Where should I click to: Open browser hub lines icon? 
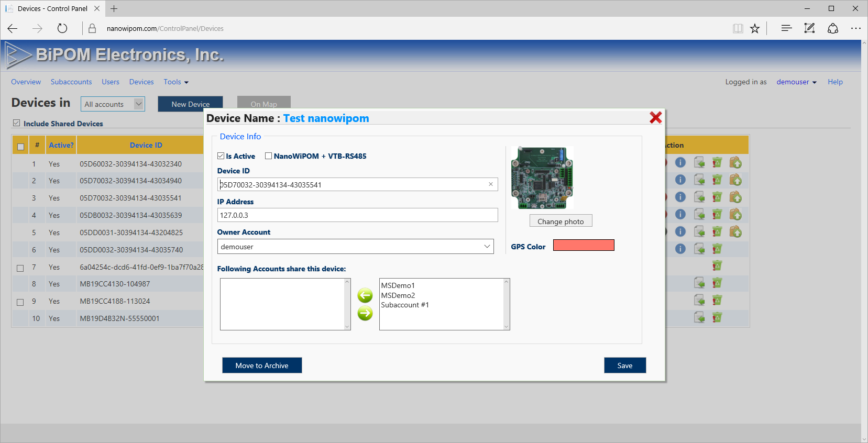[x=786, y=28]
